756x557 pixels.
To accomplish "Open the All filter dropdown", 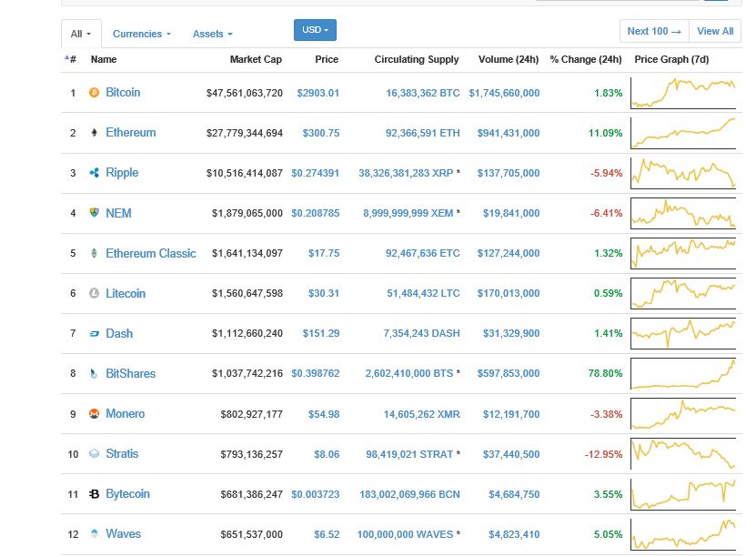I will [x=81, y=34].
